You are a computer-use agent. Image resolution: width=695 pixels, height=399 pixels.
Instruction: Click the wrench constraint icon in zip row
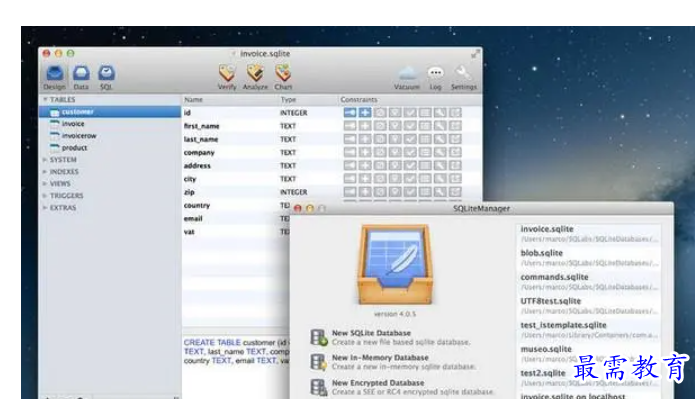pyautogui.click(x=440, y=192)
